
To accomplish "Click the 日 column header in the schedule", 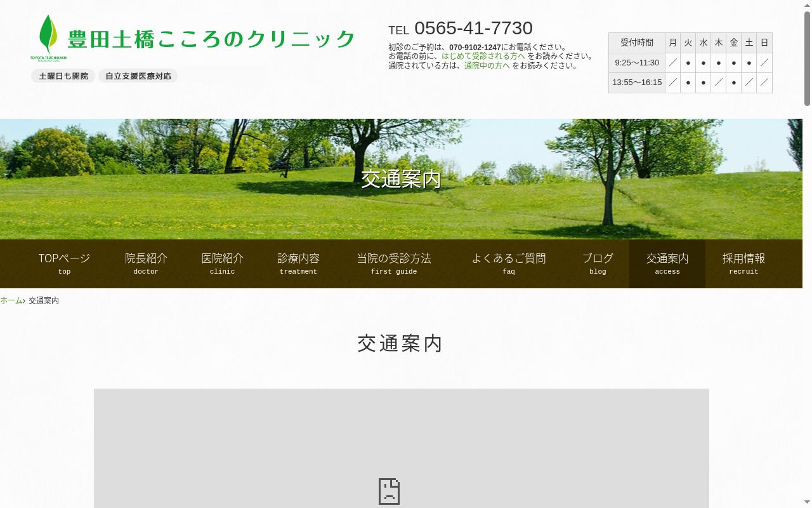I will pos(764,43).
